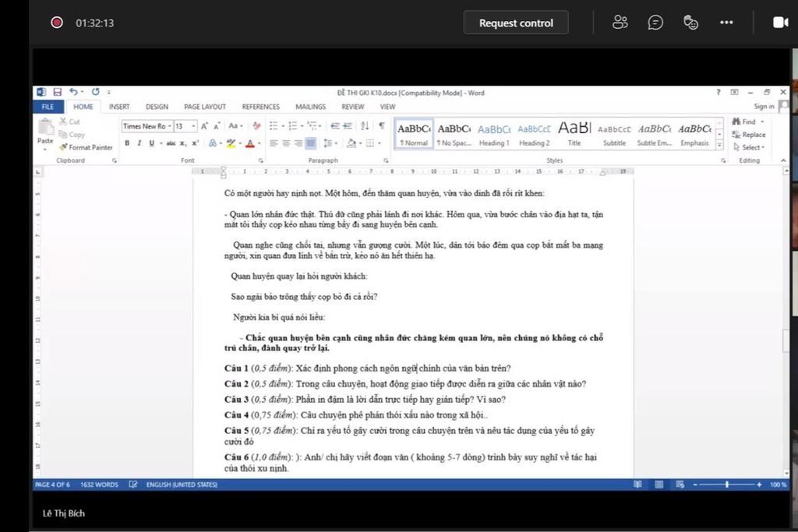Open the font name dropdown Times New Roman
This screenshot has height=532, width=798.
(x=169, y=126)
